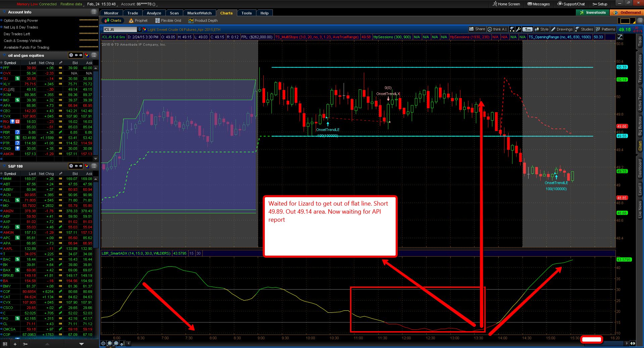Open the Tools tab
The height and width of the screenshot is (348, 644).
click(247, 13)
